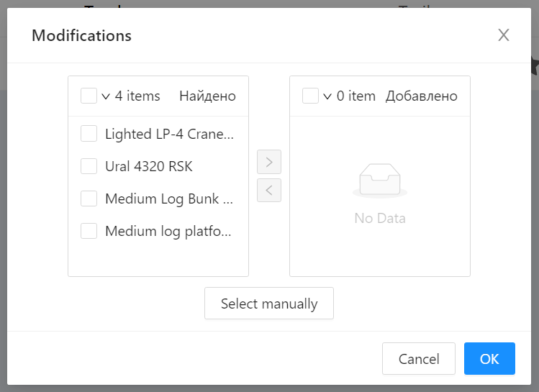Open the dropdown chevron next to 4 items
This screenshot has height=392, width=539.
tap(106, 96)
